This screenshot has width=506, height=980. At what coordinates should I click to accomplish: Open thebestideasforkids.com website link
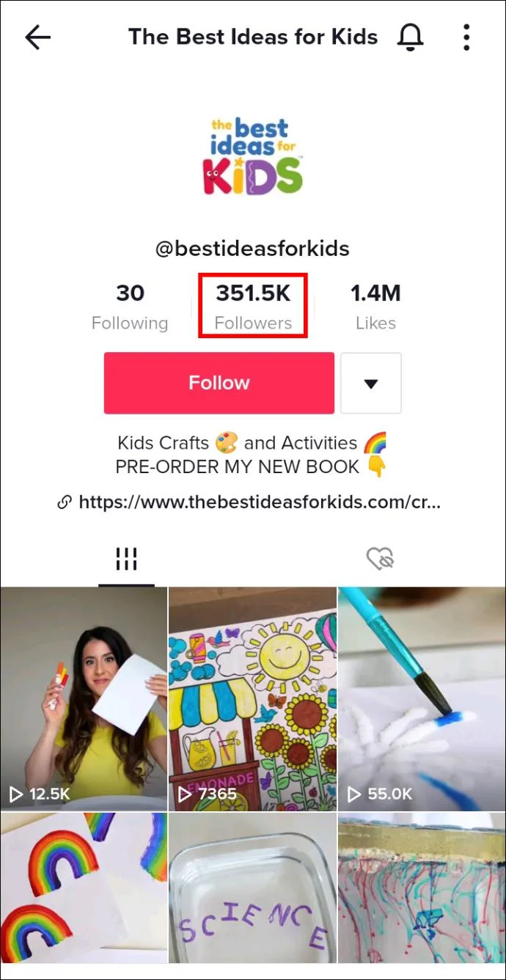(x=260, y=502)
